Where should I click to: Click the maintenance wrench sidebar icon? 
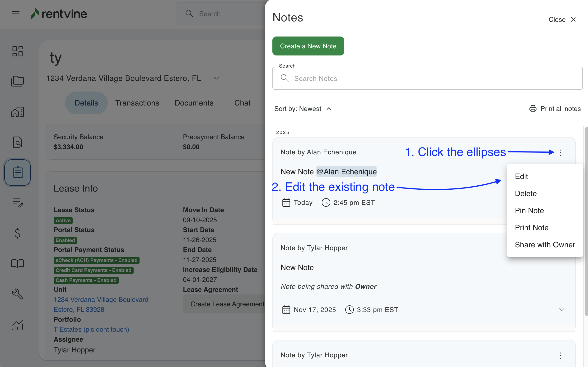coord(18,294)
